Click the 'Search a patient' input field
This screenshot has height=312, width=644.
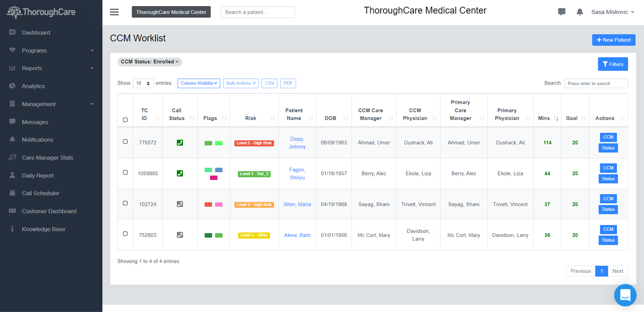tap(257, 12)
